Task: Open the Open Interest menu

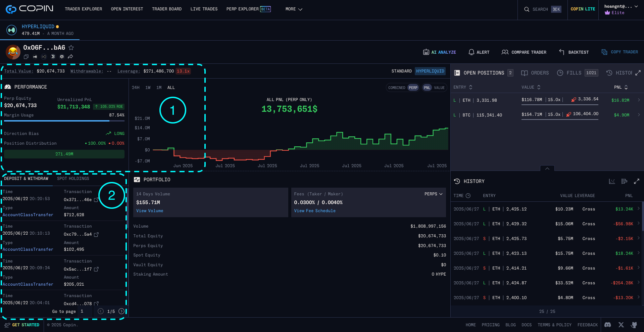Action: 127,9
